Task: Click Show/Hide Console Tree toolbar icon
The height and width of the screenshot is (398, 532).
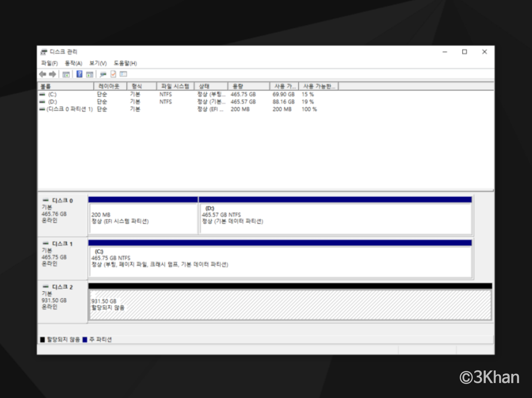Action: point(66,74)
